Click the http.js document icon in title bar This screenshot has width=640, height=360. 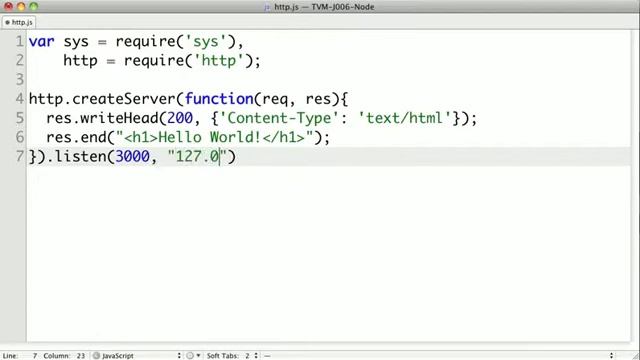click(x=267, y=7)
